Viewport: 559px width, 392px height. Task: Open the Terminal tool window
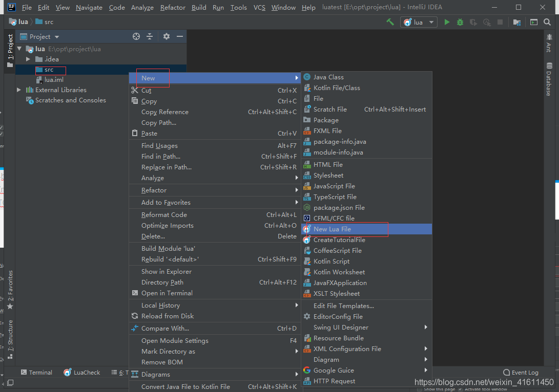pos(36,373)
